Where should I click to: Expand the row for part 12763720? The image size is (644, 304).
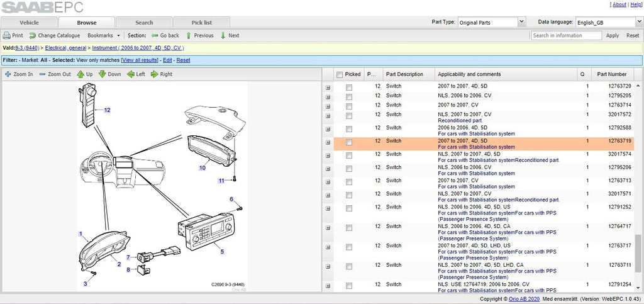coord(328,87)
